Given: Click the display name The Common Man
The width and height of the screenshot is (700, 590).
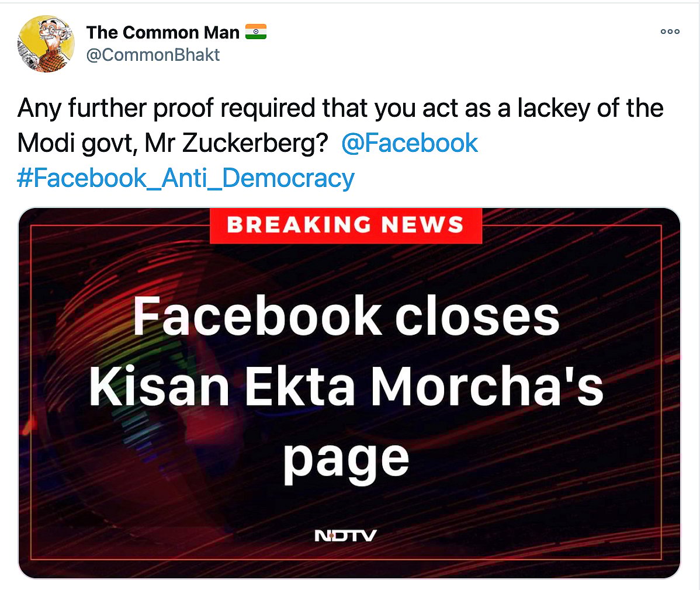Looking at the screenshot, I should 163,32.
